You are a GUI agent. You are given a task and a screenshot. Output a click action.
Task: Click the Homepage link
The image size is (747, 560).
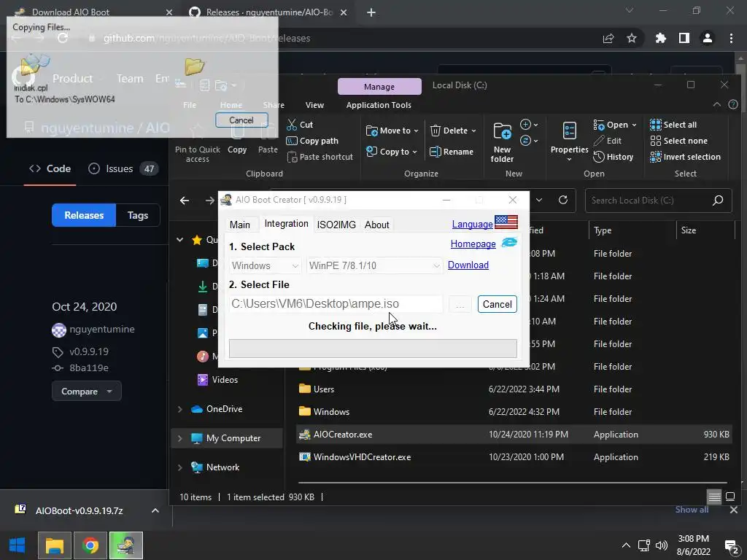[x=473, y=244]
